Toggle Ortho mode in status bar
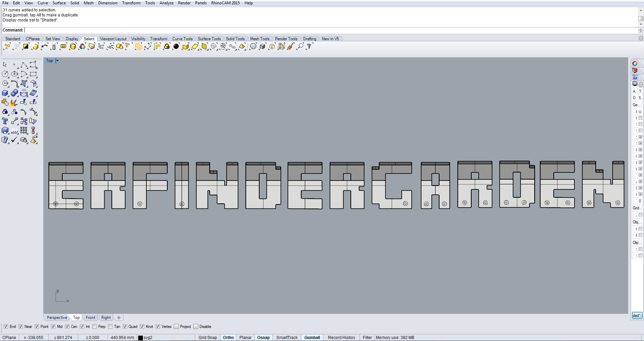This screenshot has height=341, width=644. (228, 338)
